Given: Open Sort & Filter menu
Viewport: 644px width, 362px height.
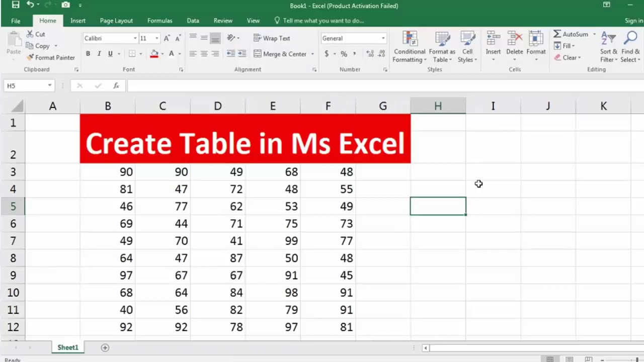Looking at the screenshot, I should pyautogui.click(x=609, y=47).
